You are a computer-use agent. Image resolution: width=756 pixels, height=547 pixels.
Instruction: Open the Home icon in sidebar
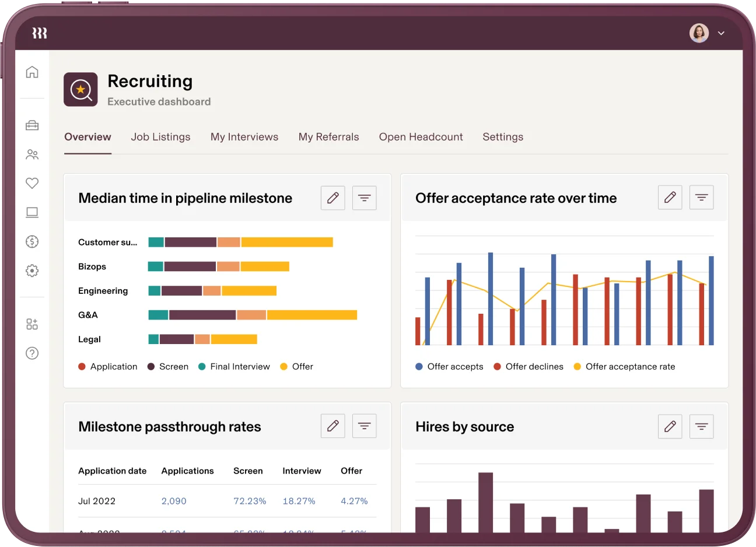pyautogui.click(x=32, y=72)
